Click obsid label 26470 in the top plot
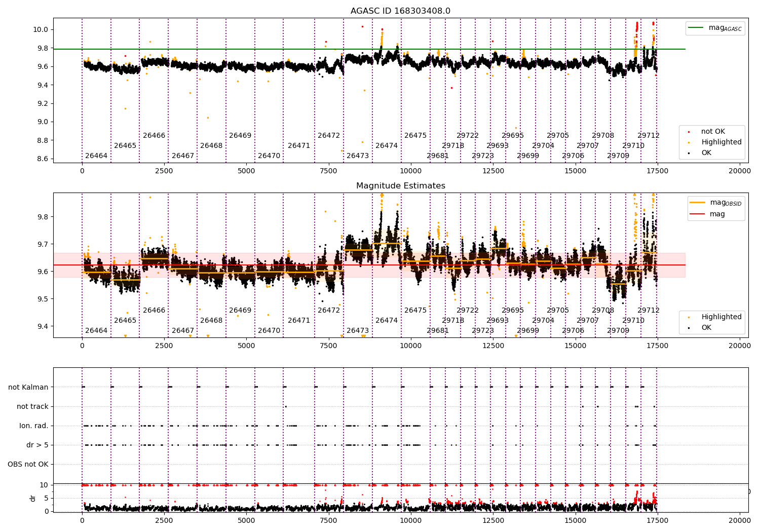The height and width of the screenshot is (532, 760). 269,156
